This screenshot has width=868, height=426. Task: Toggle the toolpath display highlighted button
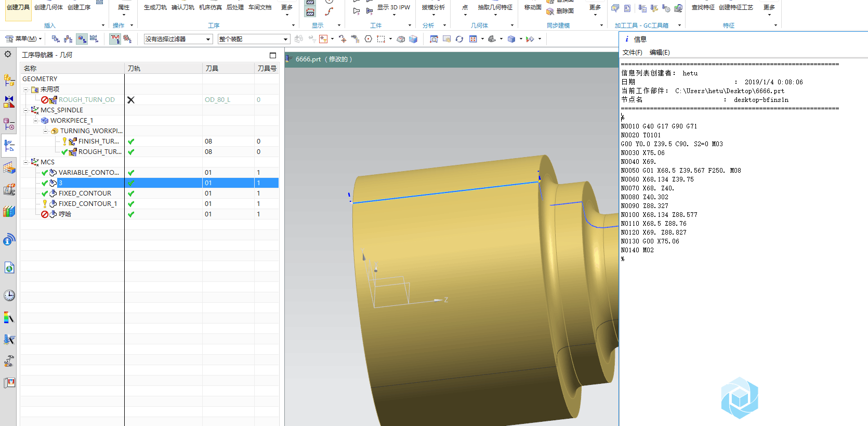115,39
